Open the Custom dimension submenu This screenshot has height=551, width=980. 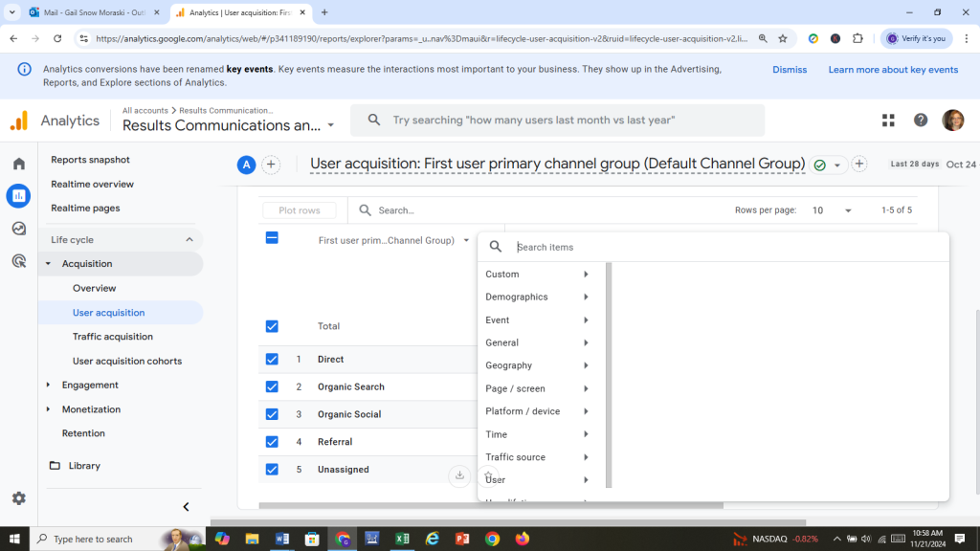[538, 275]
